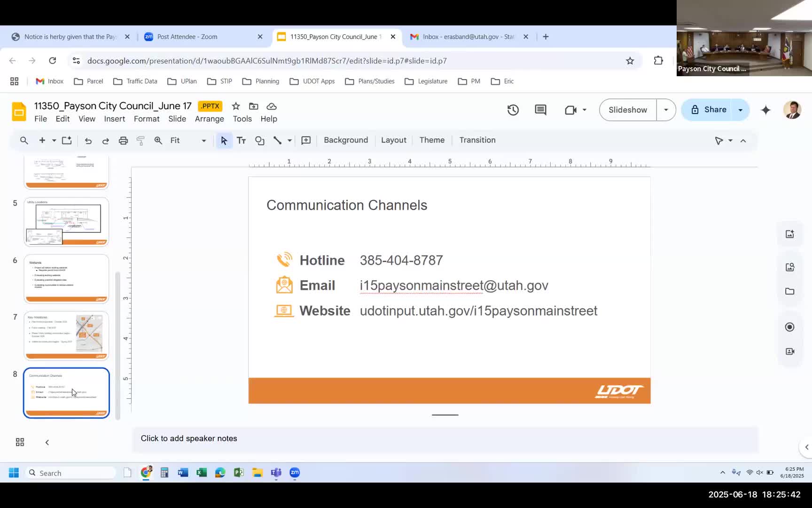This screenshot has height=508, width=812.
Task: Click the zoom tool icon
Action: pos(158,140)
